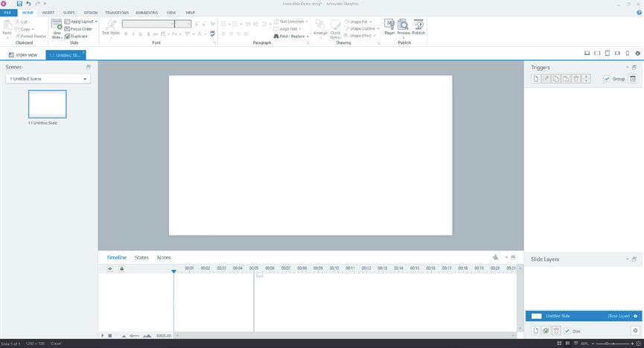Image resolution: width=644 pixels, height=348 pixels.
Task: Open the Slide Layers panel options arrow
Action: [x=627, y=259]
